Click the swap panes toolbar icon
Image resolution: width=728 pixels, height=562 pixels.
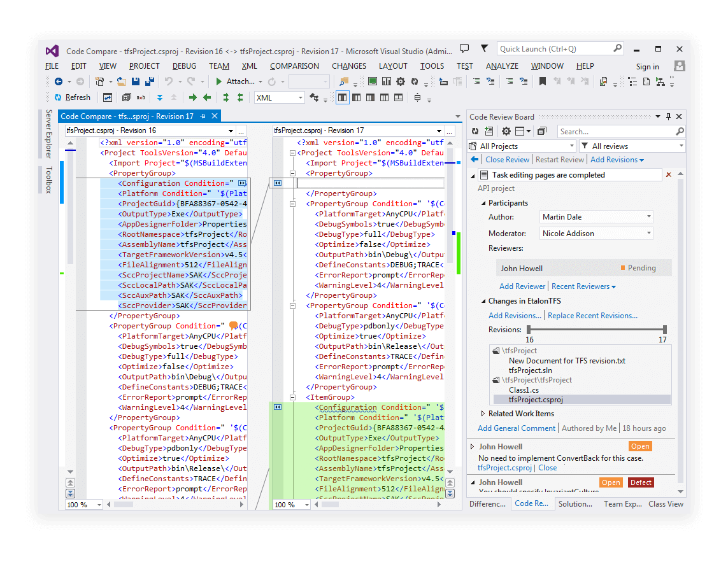[x=107, y=97]
